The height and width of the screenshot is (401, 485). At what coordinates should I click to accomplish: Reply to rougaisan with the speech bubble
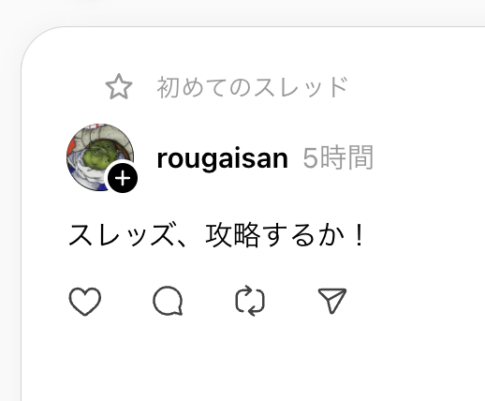pyautogui.click(x=168, y=301)
